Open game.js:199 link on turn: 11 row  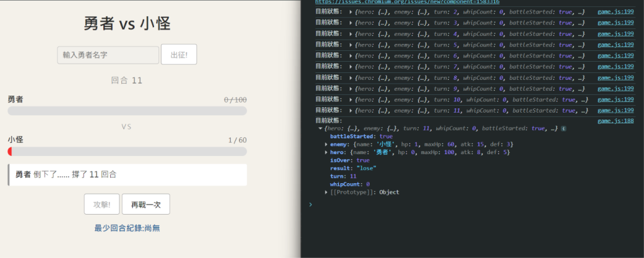point(615,111)
